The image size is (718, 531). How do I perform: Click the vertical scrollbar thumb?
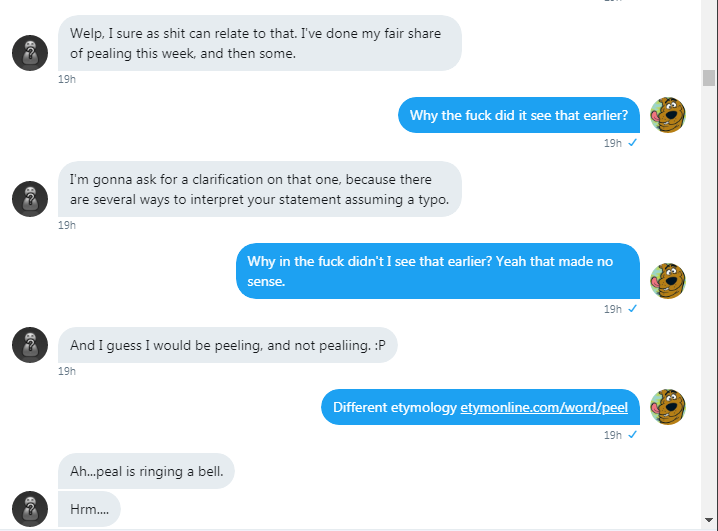click(x=709, y=78)
